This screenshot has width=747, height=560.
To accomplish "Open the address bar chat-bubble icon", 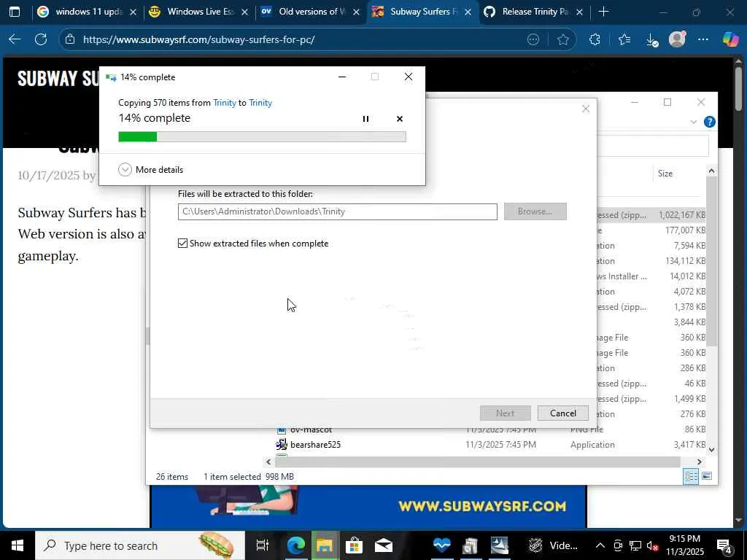I will pos(533,39).
